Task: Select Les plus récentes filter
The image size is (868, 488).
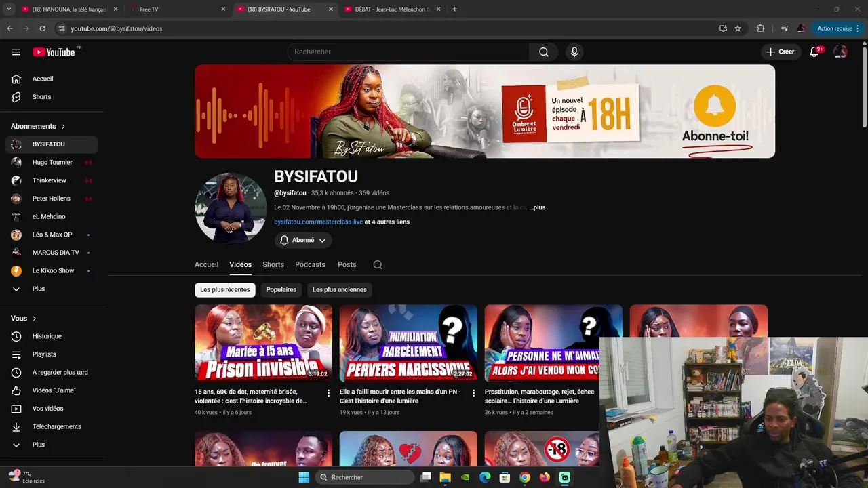Action: [225, 290]
